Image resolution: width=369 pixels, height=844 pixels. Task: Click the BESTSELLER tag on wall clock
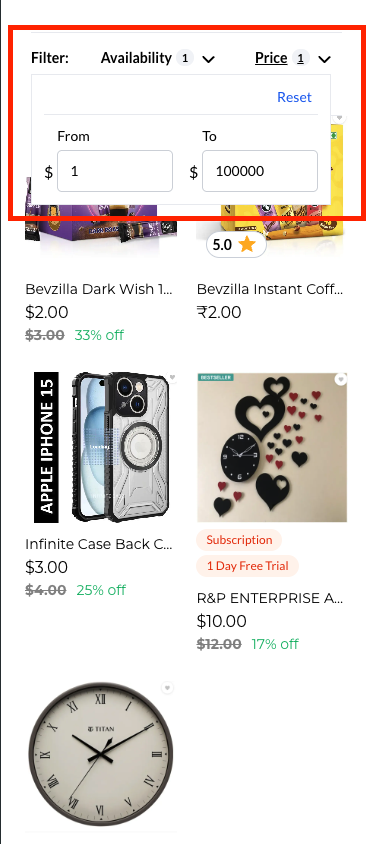point(215,377)
